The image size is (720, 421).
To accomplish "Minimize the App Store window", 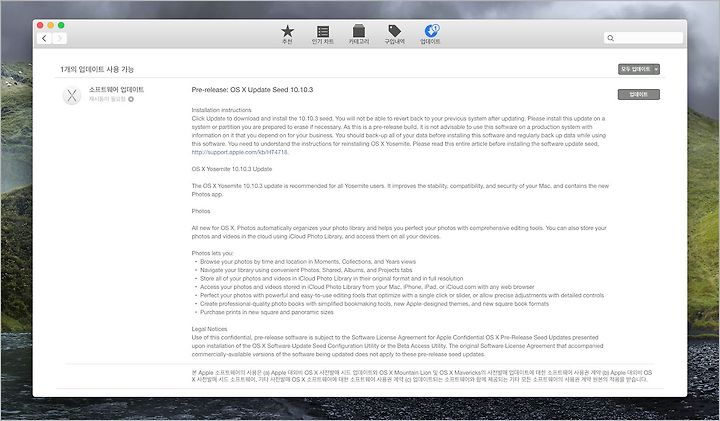I will [51, 25].
